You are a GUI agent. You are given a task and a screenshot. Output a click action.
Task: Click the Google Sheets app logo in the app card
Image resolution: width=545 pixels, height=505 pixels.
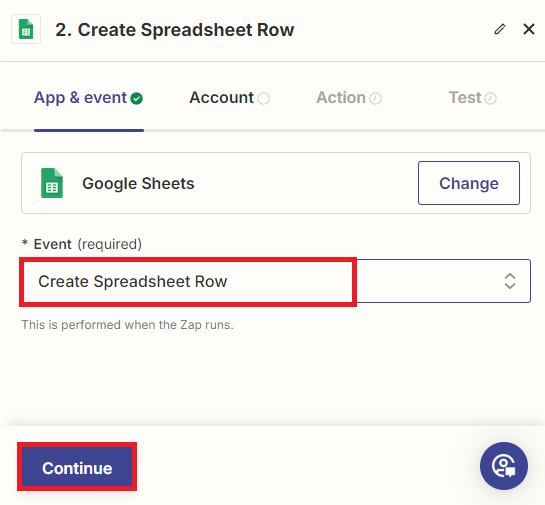tap(52, 183)
